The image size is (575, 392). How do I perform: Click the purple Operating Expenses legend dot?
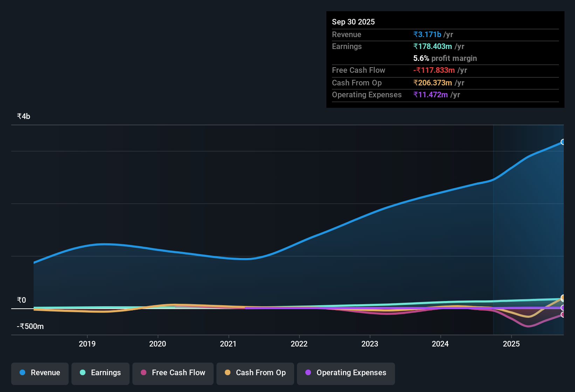308,373
